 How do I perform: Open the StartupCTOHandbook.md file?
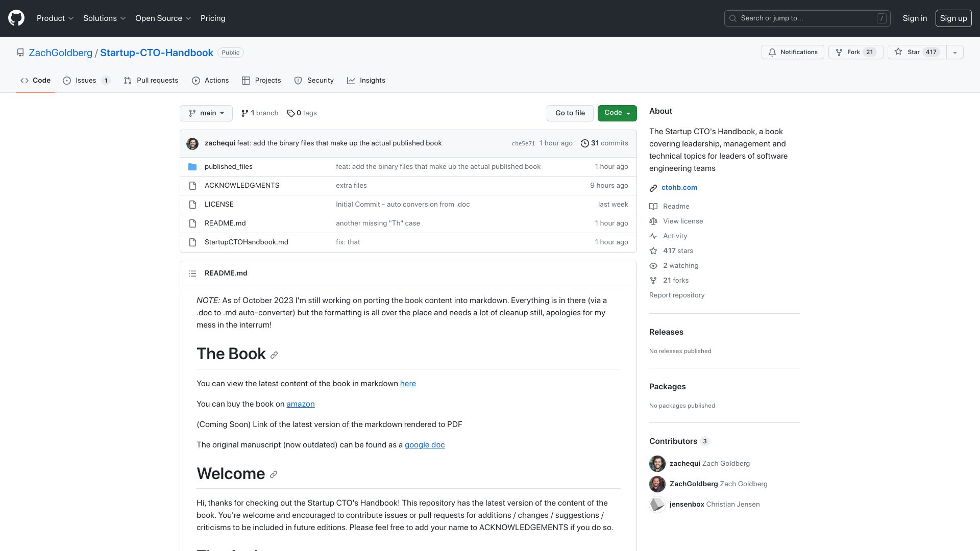(x=247, y=242)
